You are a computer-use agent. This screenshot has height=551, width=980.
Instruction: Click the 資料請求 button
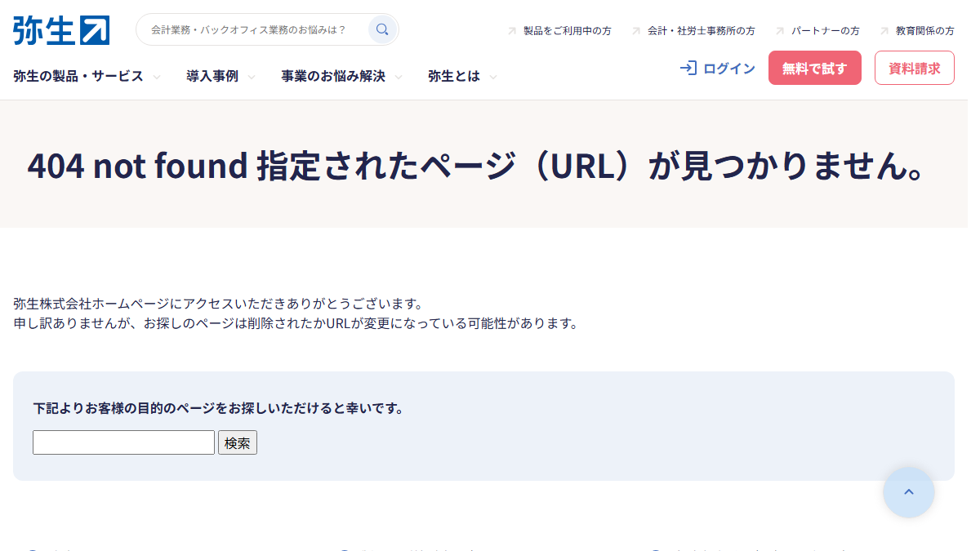point(915,68)
